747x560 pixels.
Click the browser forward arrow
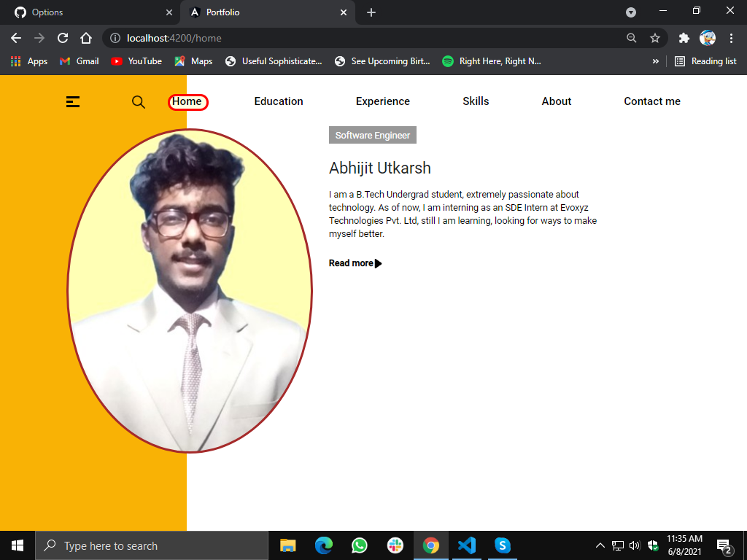(x=39, y=38)
